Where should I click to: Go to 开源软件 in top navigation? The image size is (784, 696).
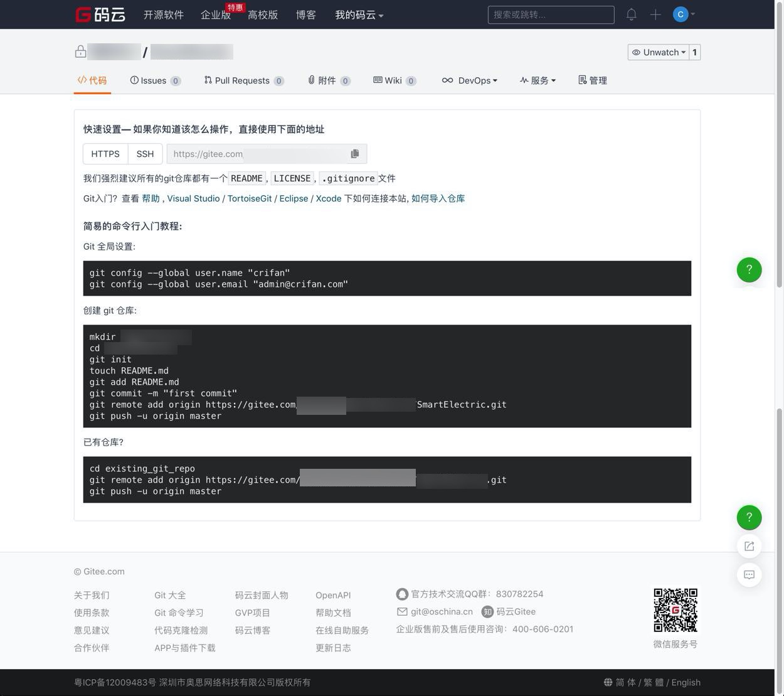click(164, 14)
